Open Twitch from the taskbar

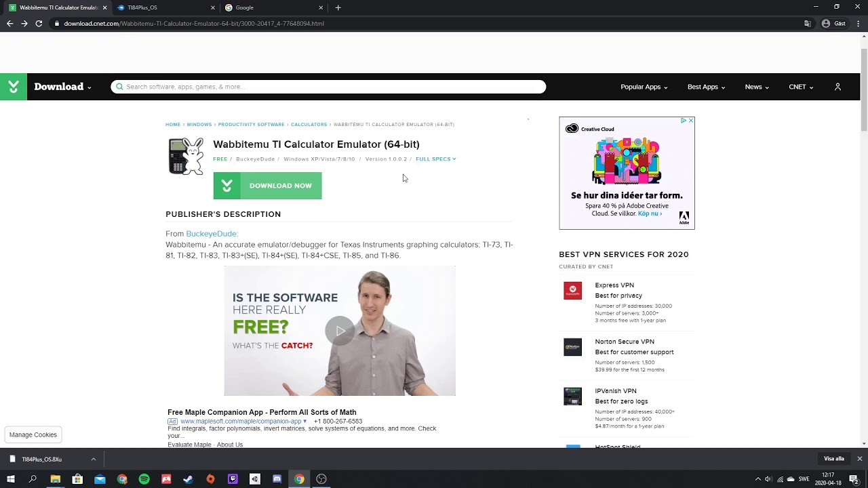pyautogui.click(x=233, y=479)
